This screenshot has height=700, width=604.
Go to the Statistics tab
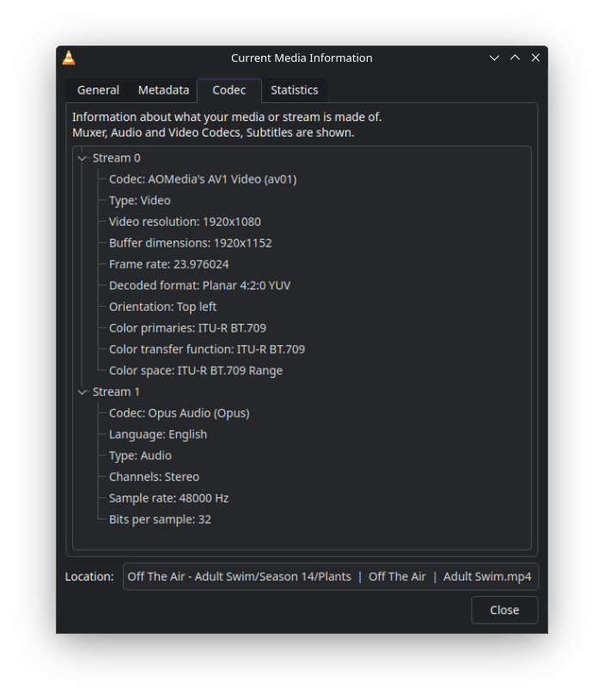click(x=294, y=90)
